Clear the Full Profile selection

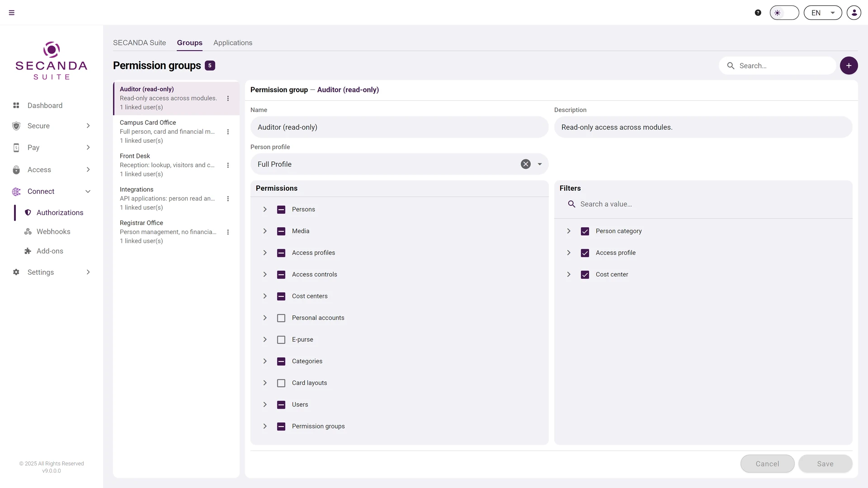click(x=525, y=164)
